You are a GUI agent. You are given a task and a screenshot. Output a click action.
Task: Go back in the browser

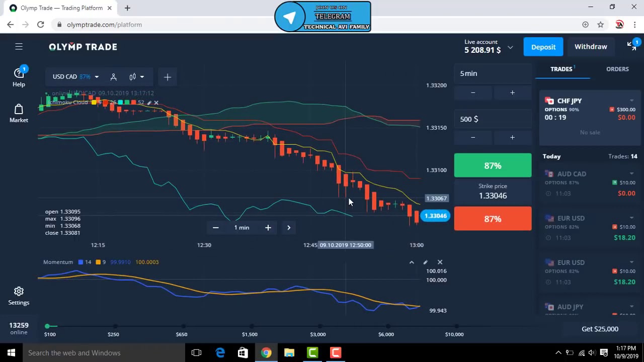click(11, 25)
